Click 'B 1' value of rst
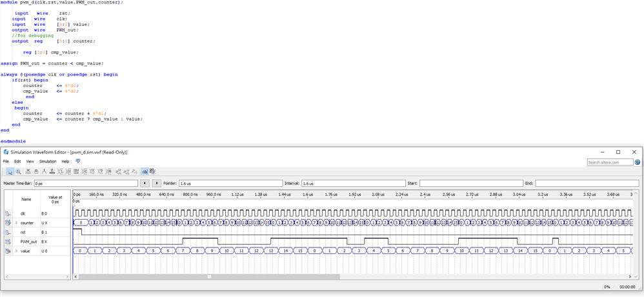 tap(45, 232)
